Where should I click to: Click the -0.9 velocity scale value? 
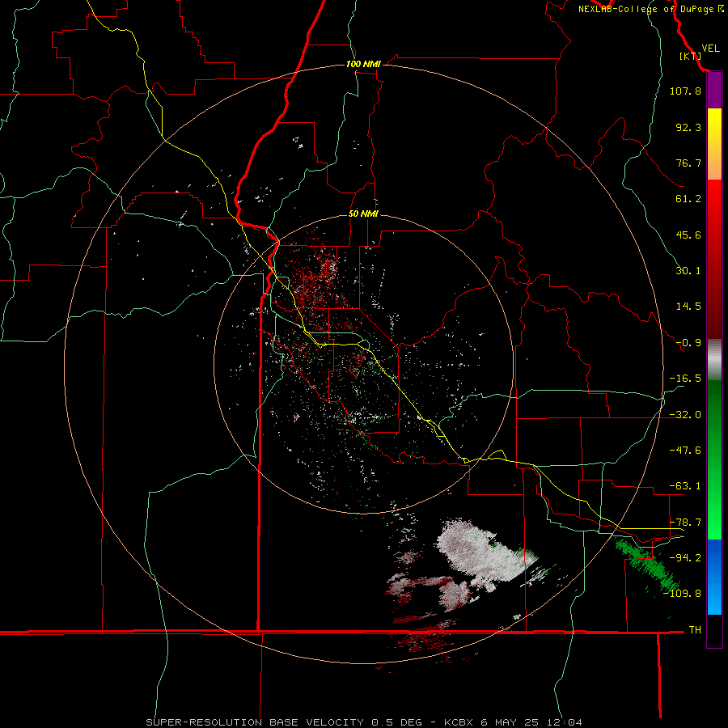coord(688,343)
